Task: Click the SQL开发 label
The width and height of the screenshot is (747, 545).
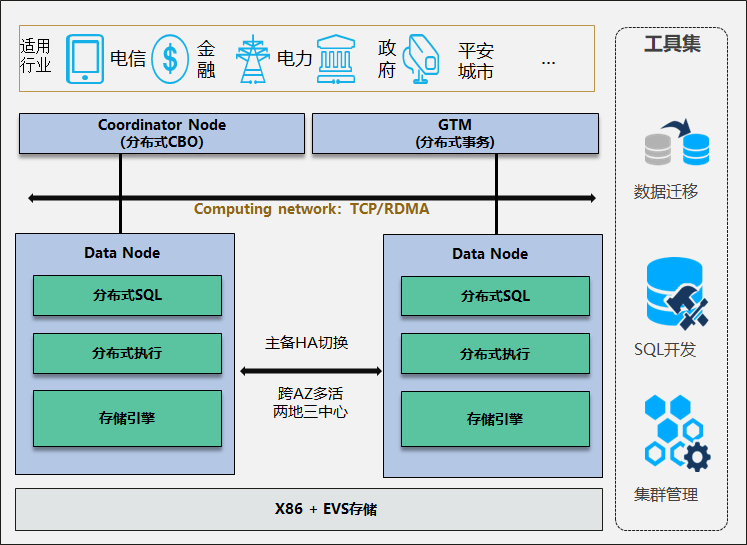Action: coord(665,350)
